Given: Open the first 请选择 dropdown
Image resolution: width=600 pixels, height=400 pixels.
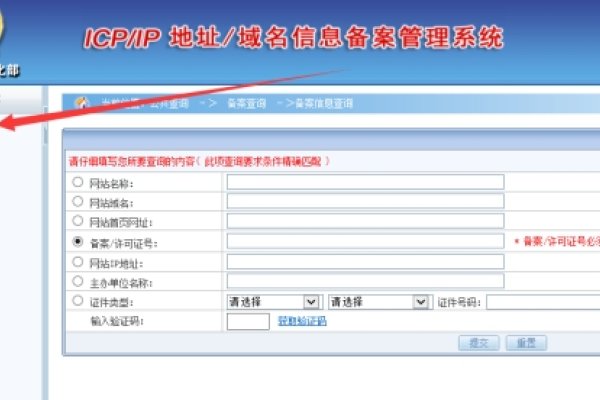Looking at the screenshot, I should point(272,301).
